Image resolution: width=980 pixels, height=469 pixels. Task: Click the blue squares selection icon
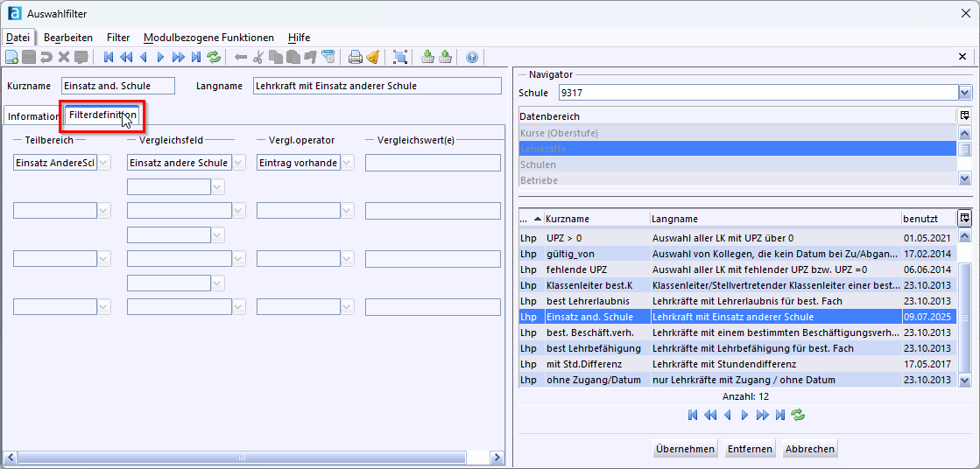coord(400,58)
